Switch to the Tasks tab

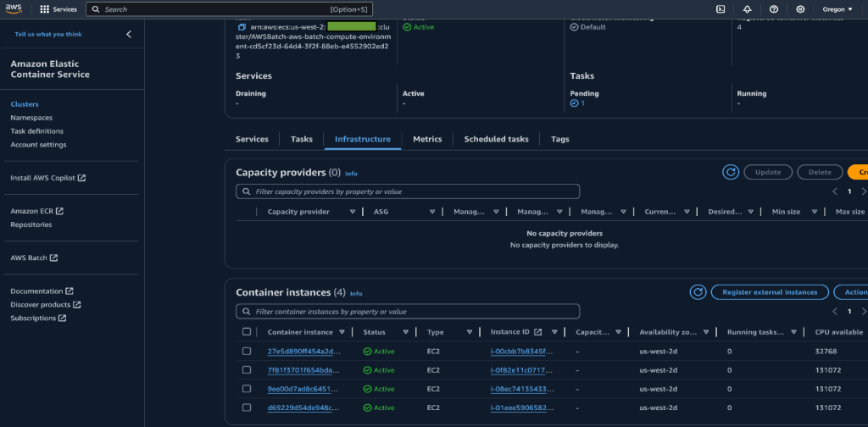click(x=302, y=140)
